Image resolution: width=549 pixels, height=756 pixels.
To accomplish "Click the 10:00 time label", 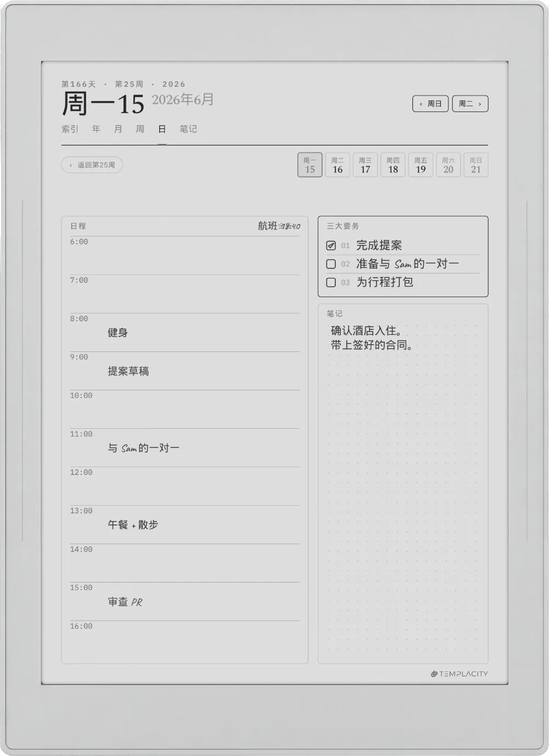I will click(x=81, y=395).
